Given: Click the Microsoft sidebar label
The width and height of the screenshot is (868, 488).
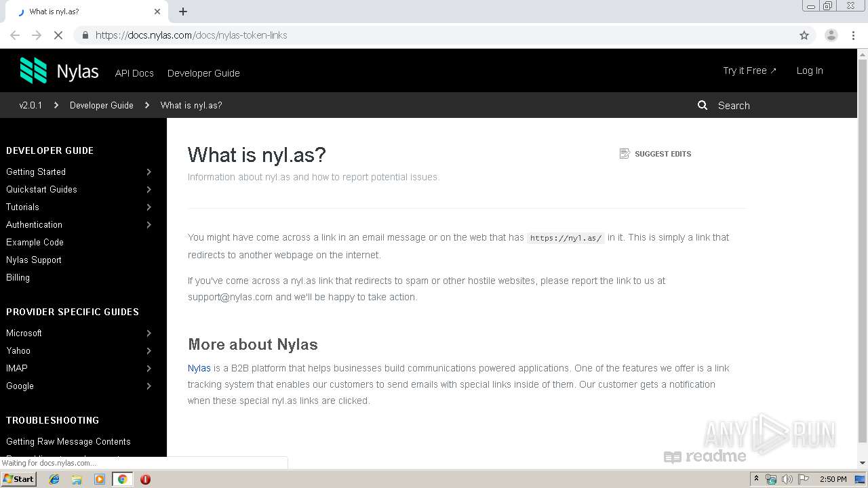Looking at the screenshot, I should pyautogui.click(x=24, y=333).
